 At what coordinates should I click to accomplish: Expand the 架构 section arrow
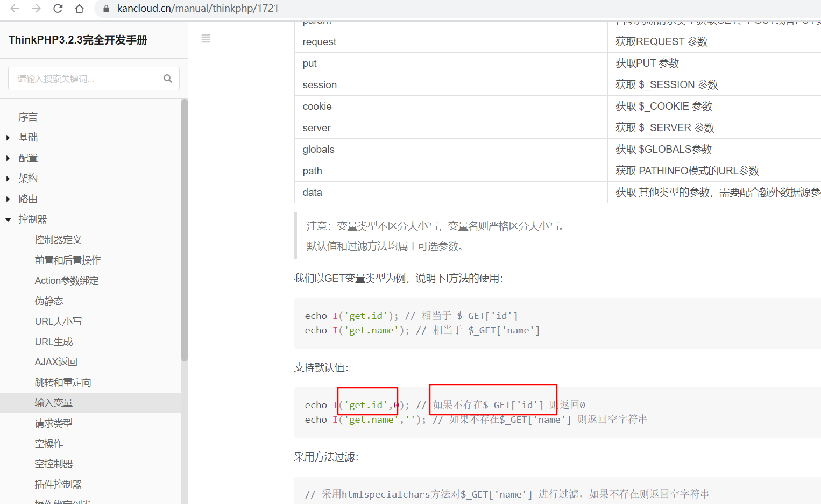coord(8,179)
